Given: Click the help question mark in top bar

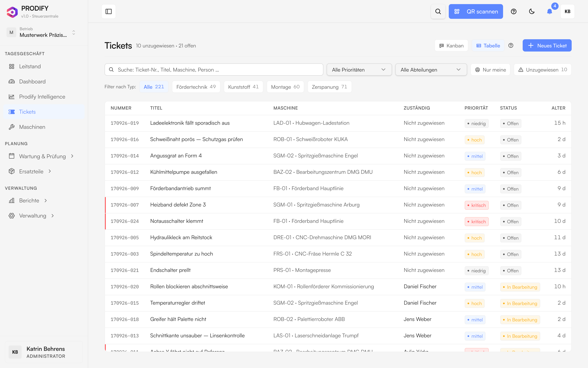Looking at the screenshot, I should tap(513, 11).
